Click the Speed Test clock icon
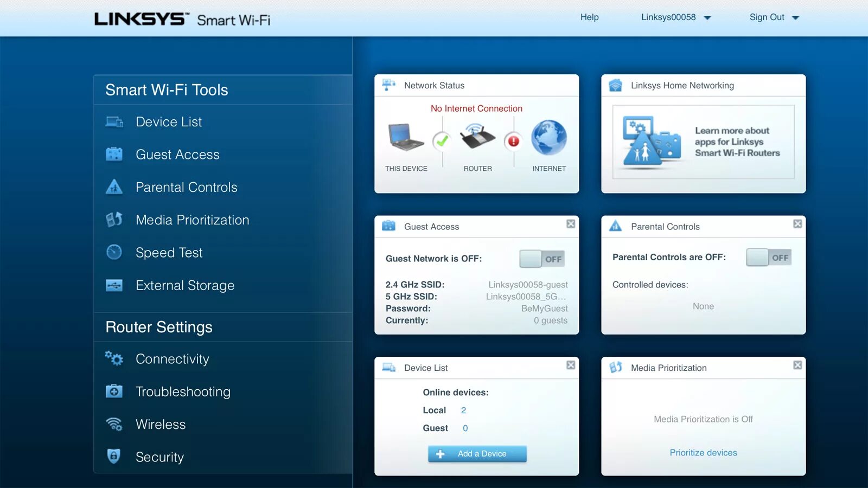This screenshot has height=488, width=868. (x=114, y=252)
